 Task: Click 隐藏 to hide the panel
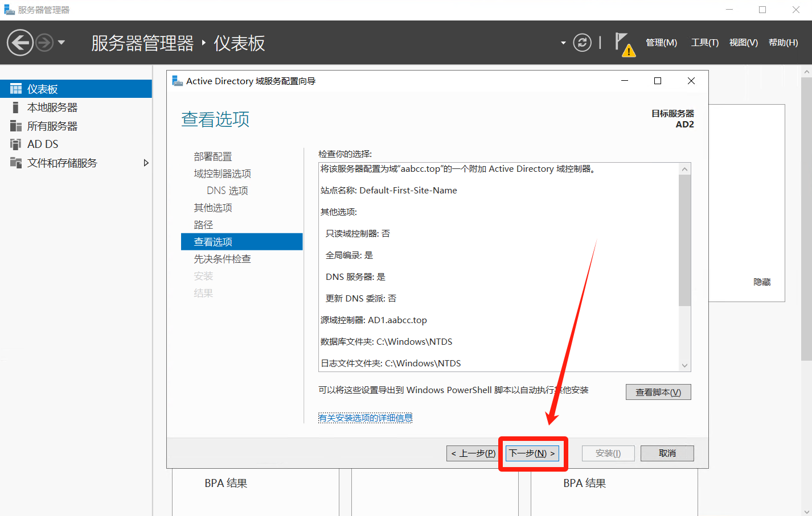761,282
